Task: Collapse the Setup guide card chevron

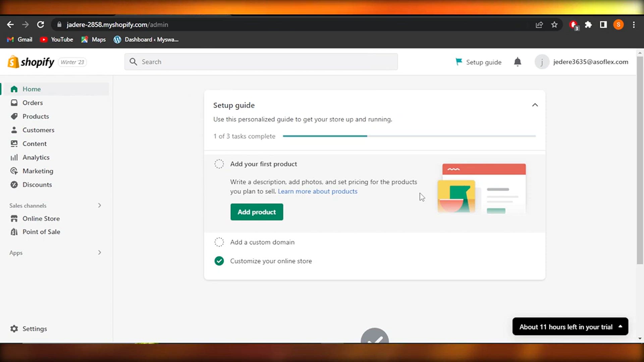Action: (x=535, y=105)
